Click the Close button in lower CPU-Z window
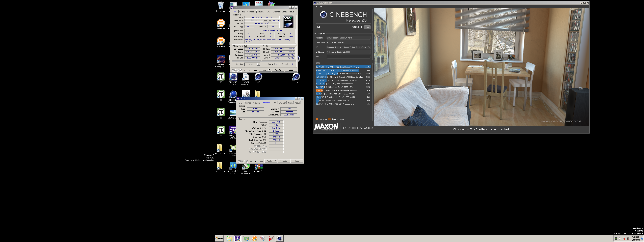Viewport: 644px width, 242px height. [x=297, y=161]
